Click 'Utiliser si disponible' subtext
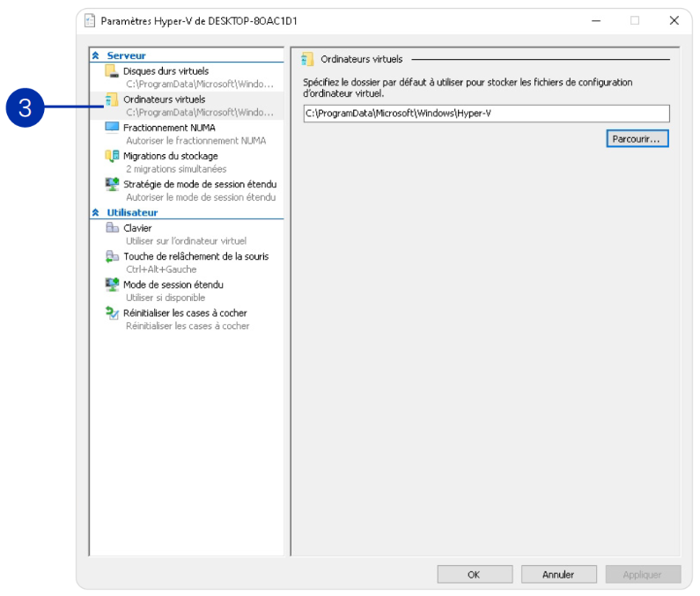 coord(166,298)
